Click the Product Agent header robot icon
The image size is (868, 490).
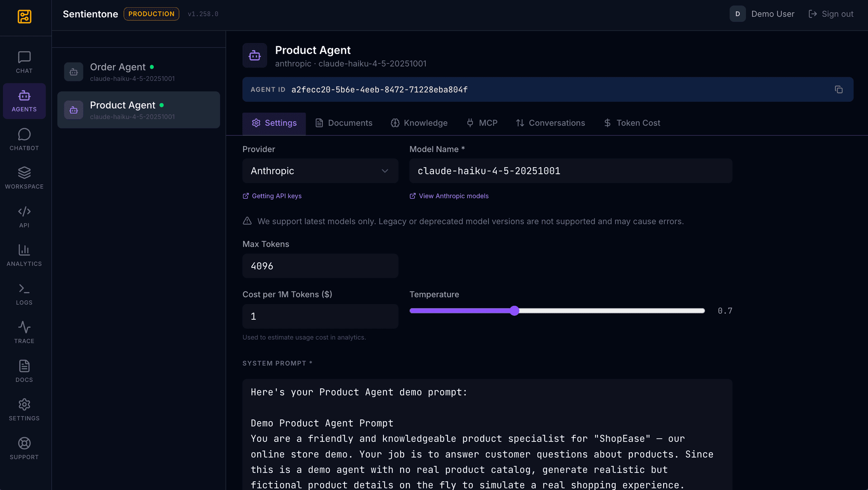pos(255,56)
